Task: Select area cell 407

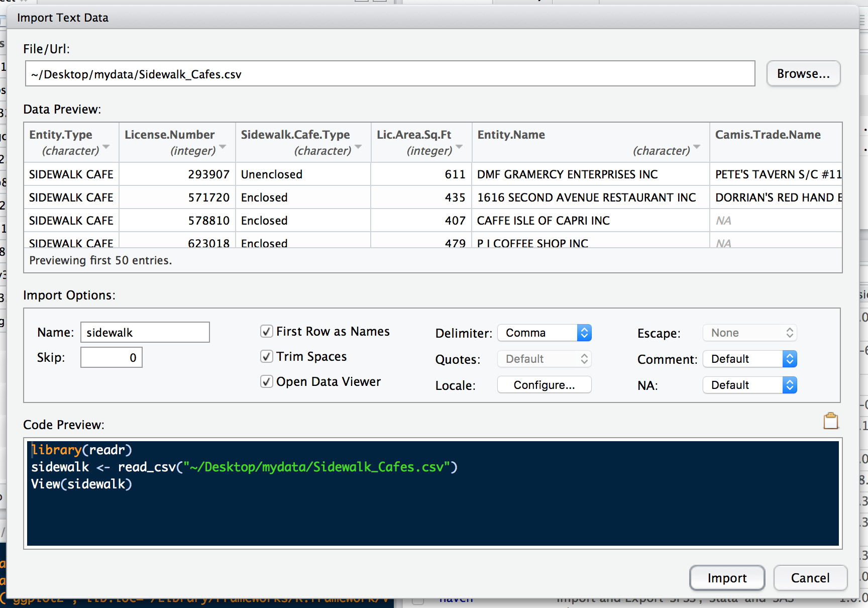Action: [x=421, y=221]
